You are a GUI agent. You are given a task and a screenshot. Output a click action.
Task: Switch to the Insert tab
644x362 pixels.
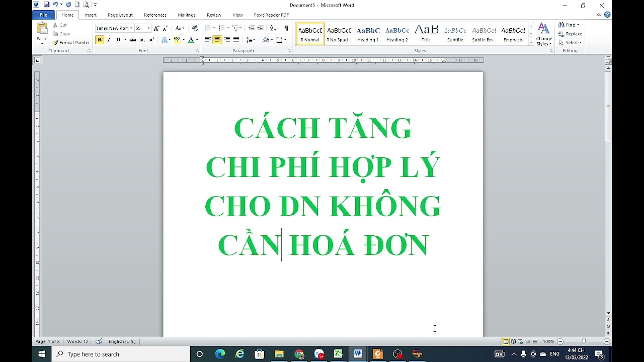click(x=91, y=15)
